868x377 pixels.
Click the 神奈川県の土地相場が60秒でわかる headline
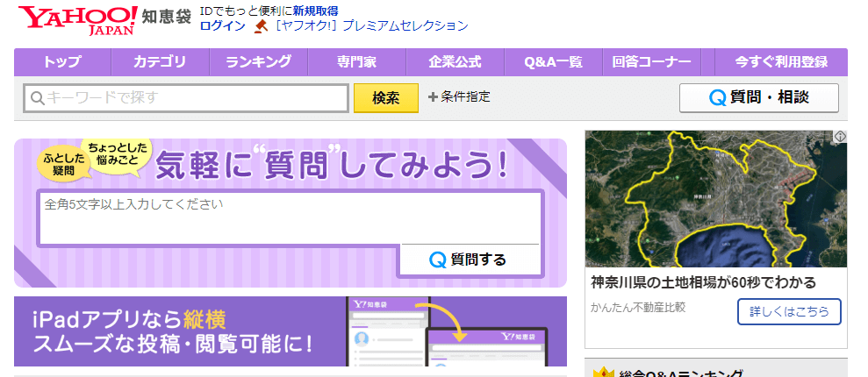point(703,283)
